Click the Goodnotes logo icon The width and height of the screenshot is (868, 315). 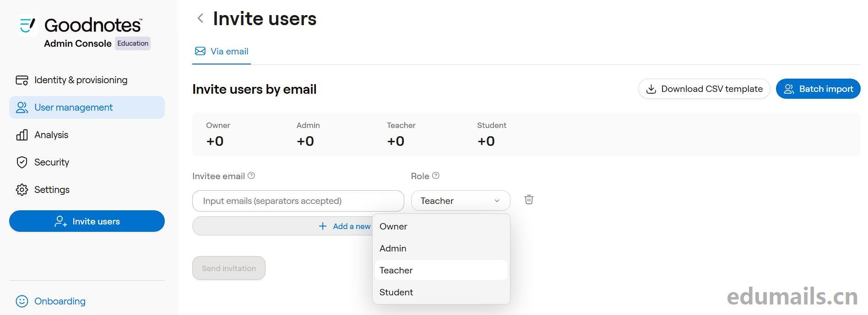[x=27, y=25]
